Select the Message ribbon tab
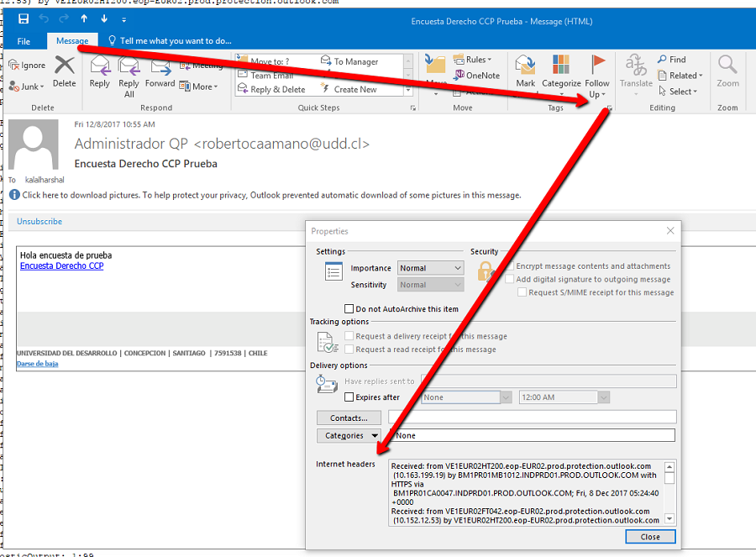This screenshot has height=557, width=756. click(72, 41)
